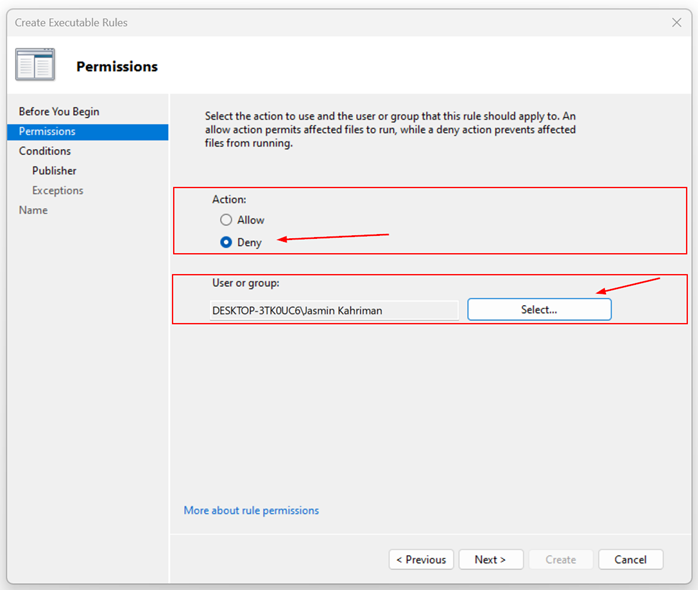Click the Previous button
Image resolution: width=698 pixels, height=590 pixels.
(421, 560)
